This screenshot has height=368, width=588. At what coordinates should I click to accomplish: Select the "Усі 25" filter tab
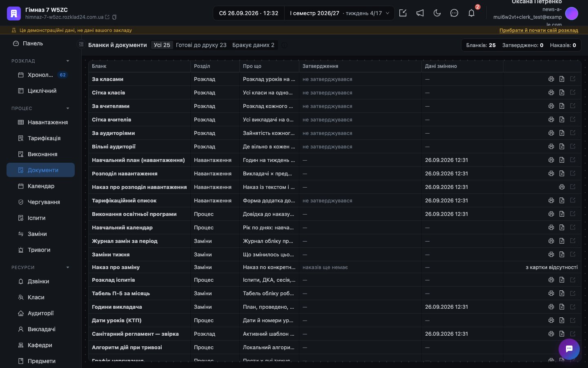(162, 45)
